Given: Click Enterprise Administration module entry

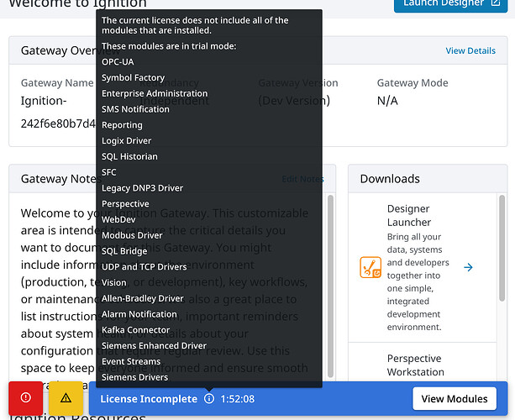Looking at the screenshot, I should (x=155, y=93).
